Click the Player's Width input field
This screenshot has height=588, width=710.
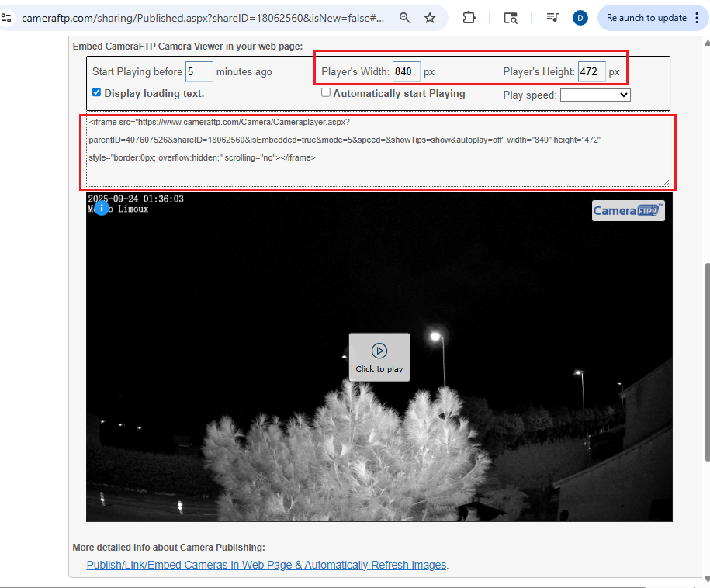click(406, 72)
